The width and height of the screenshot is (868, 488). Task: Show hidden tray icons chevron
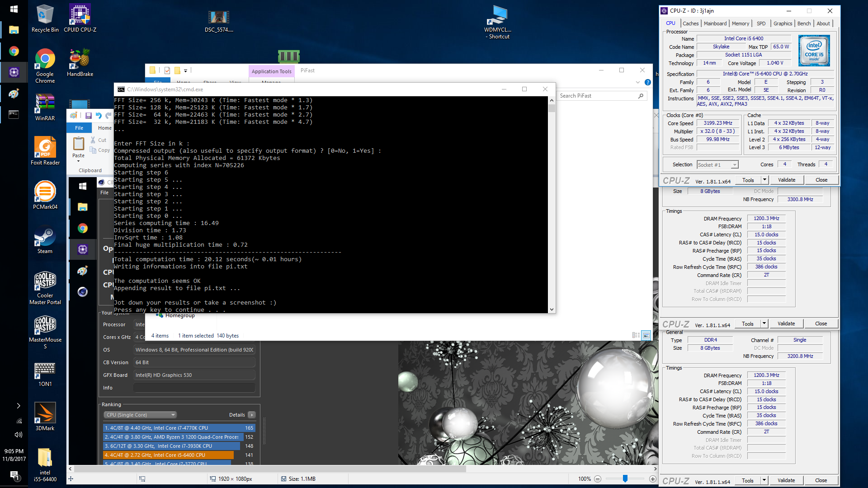click(19, 406)
